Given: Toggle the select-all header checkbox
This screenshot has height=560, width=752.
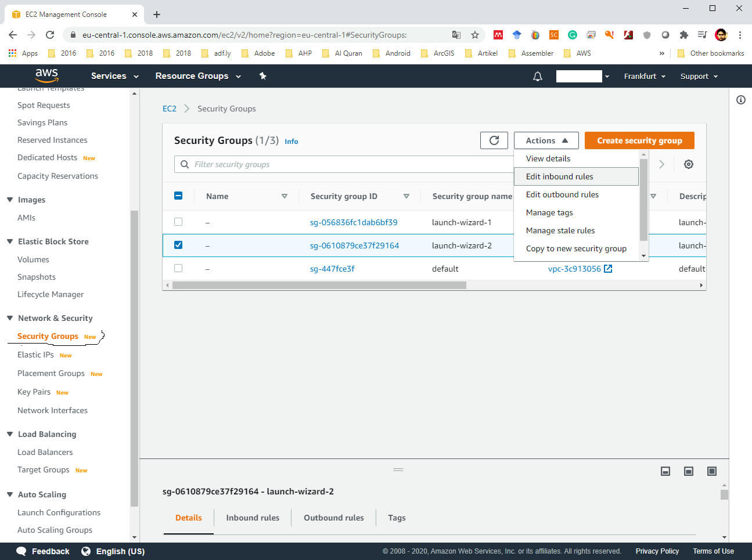Looking at the screenshot, I should pos(178,196).
